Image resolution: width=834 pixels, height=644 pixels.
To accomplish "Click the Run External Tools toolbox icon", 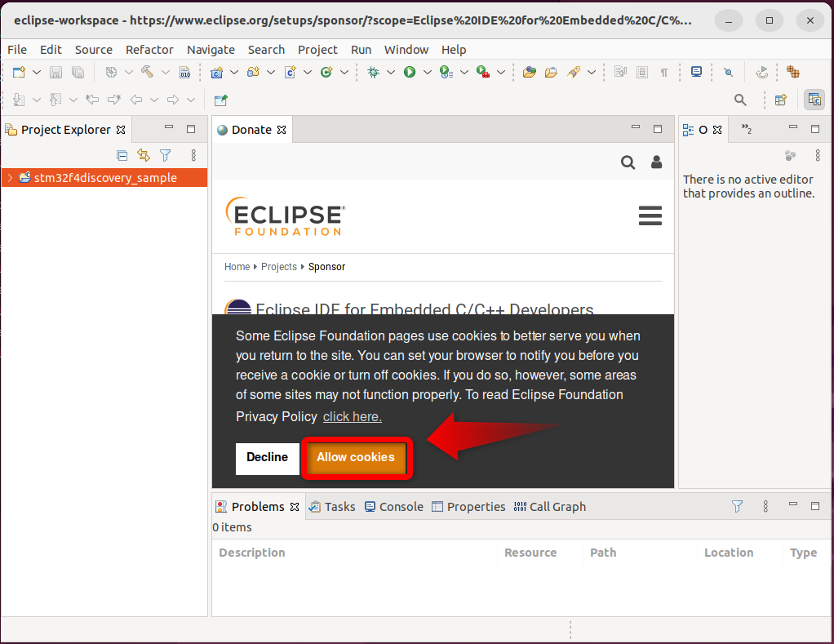I will pyautogui.click(x=483, y=72).
